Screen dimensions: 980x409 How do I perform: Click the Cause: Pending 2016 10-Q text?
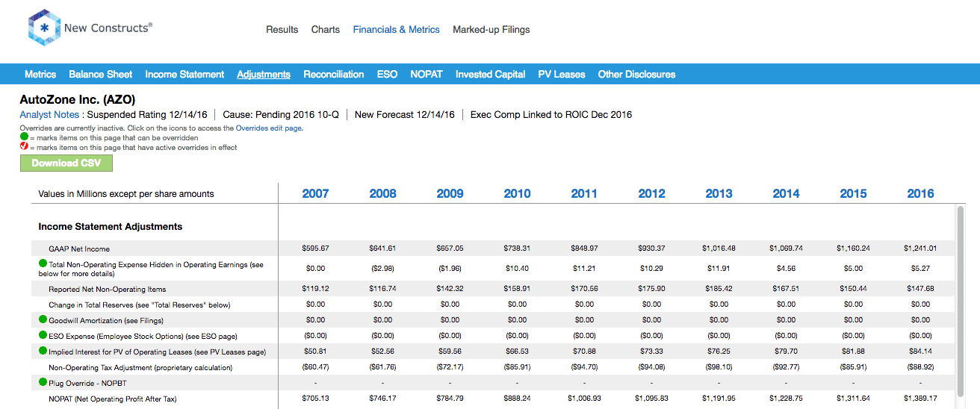(280, 114)
